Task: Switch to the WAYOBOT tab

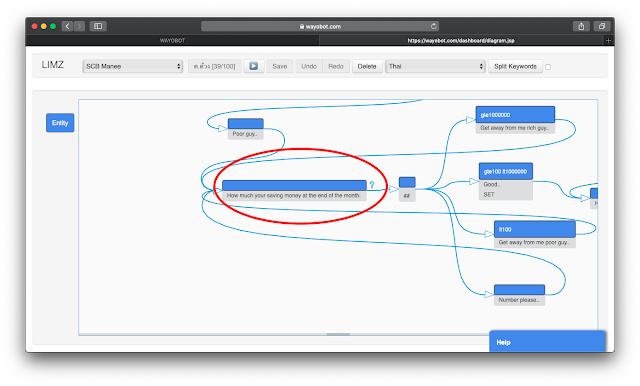Action: coord(172,40)
